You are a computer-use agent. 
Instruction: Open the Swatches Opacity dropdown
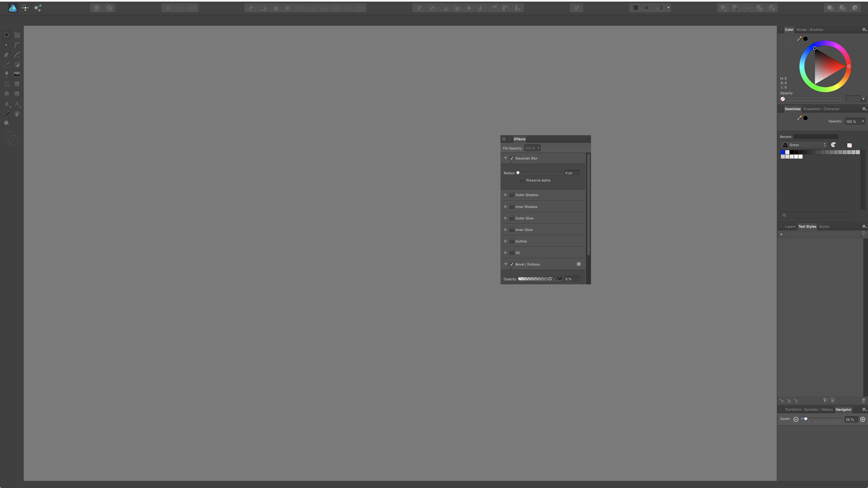854,122
